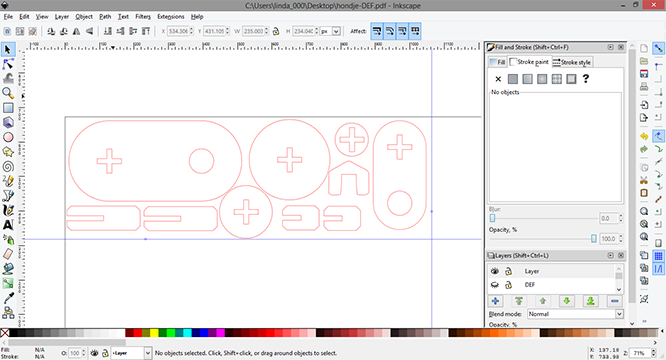This screenshot has width=666, height=360.
Task: Select the Pencil freehand tool
Action: [x=8, y=181]
